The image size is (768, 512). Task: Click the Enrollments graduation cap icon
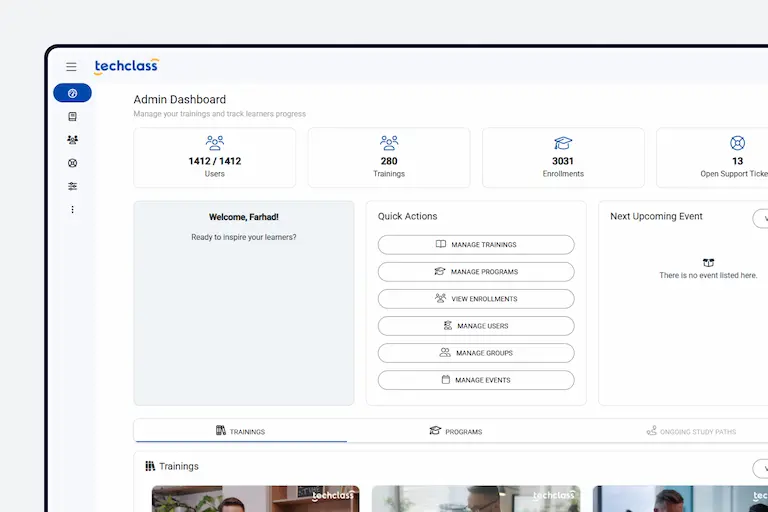563,143
